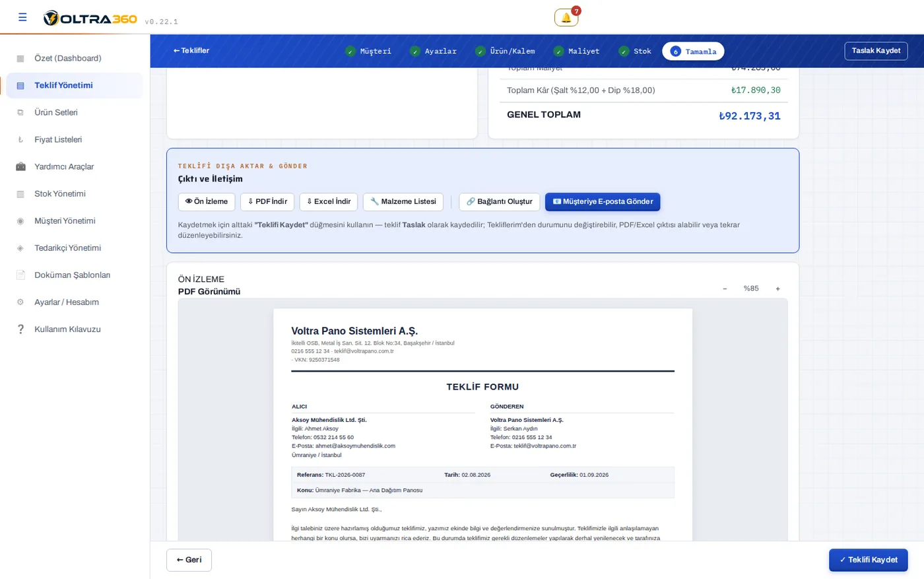Screen dimensions: 924x579
Task: Open Özet (Dashboard) via its sidebar icon
Action: [x=20, y=58]
